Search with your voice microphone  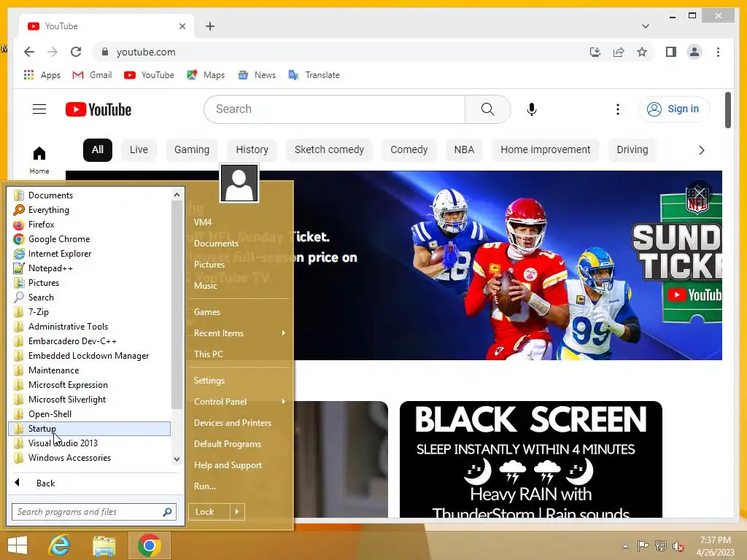click(532, 109)
